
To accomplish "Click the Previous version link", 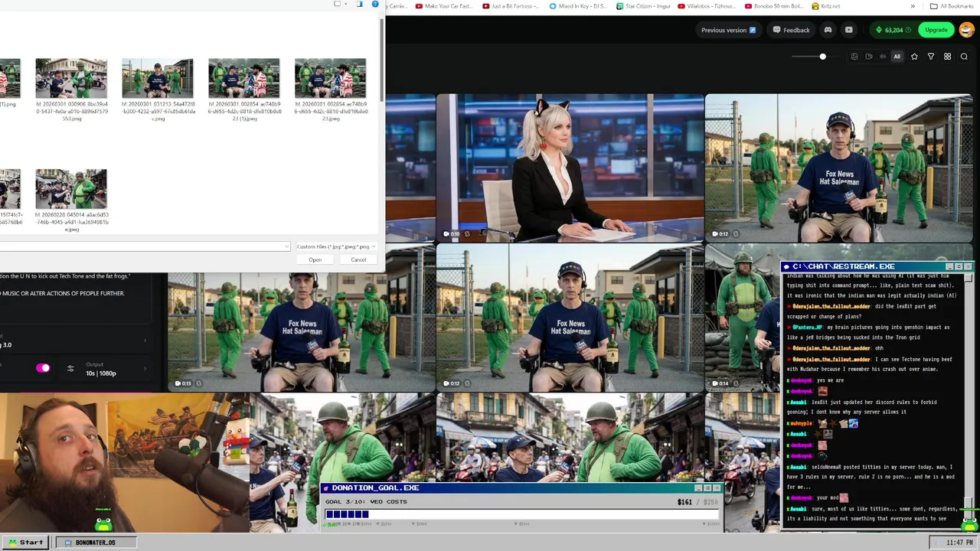I will 728,30.
